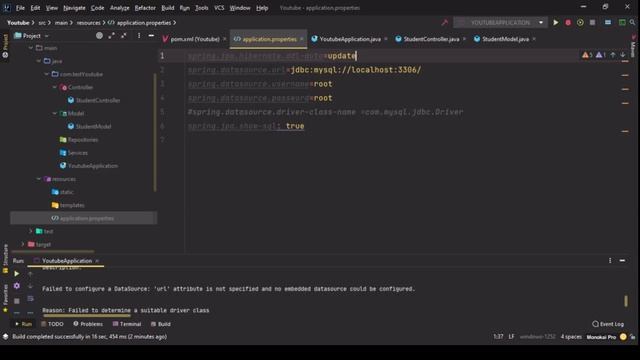The image size is (640, 360).
Task: Click Run with Coverage toolbar icon
Action: 580,23
